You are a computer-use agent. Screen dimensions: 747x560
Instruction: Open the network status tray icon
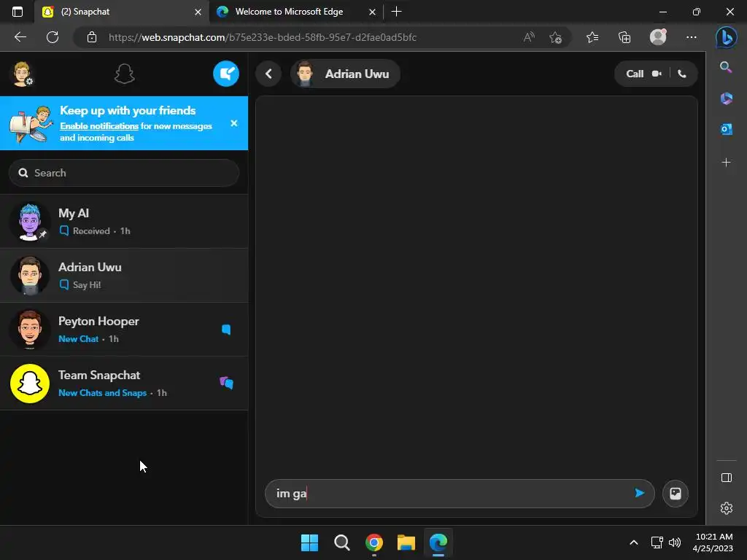[657, 542]
